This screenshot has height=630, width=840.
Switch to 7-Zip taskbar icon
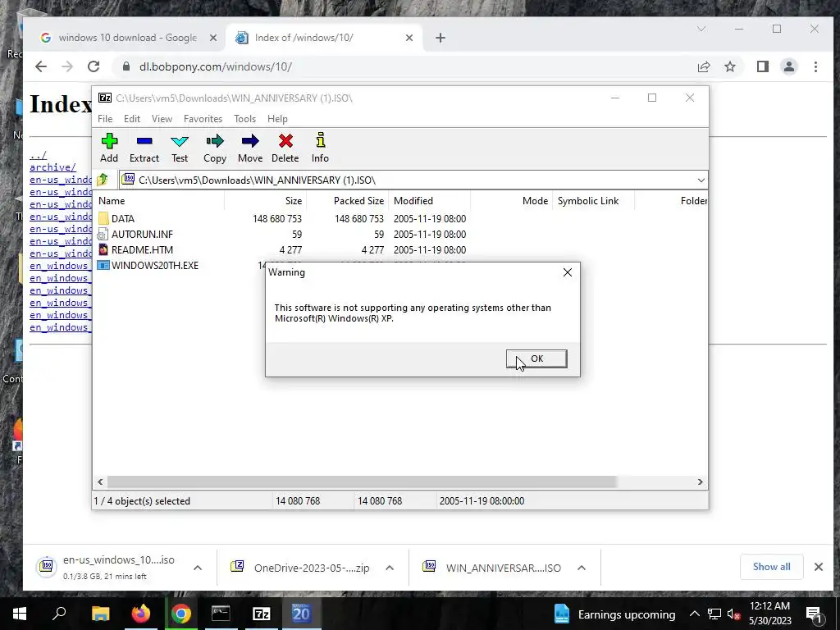[x=261, y=614]
